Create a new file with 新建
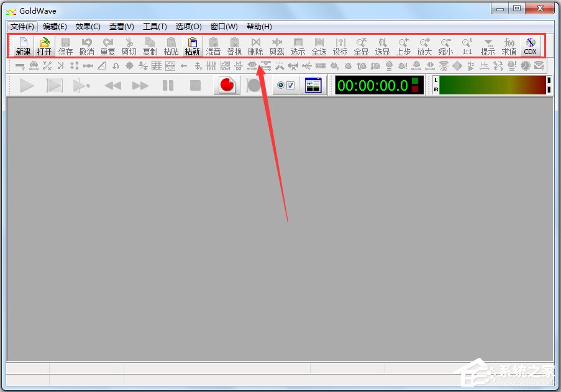Viewport: 561px width, 392px height. pyautogui.click(x=23, y=46)
